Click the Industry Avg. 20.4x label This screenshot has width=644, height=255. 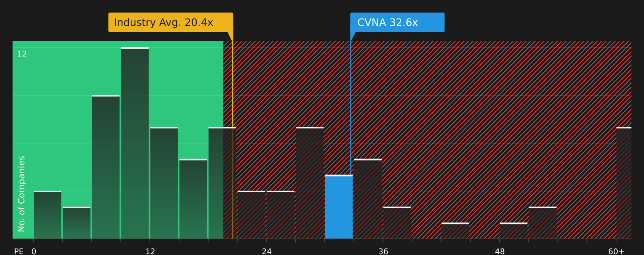point(171,22)
